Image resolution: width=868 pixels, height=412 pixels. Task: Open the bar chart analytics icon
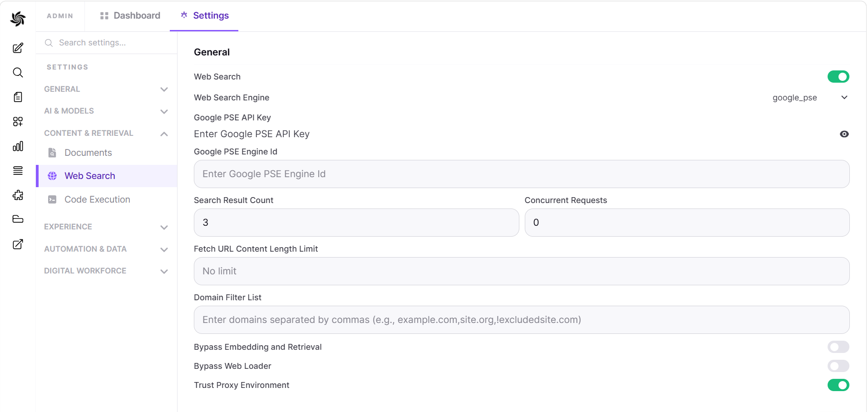18,146
